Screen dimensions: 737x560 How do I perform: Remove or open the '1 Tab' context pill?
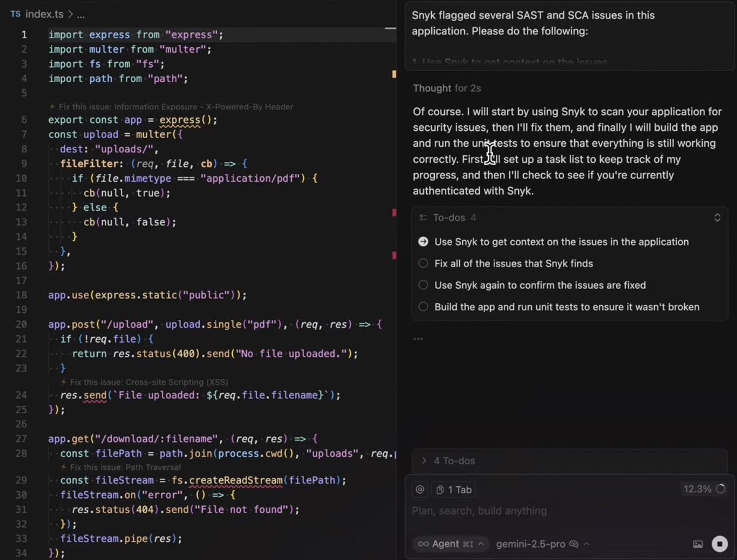tap(453, 489)
